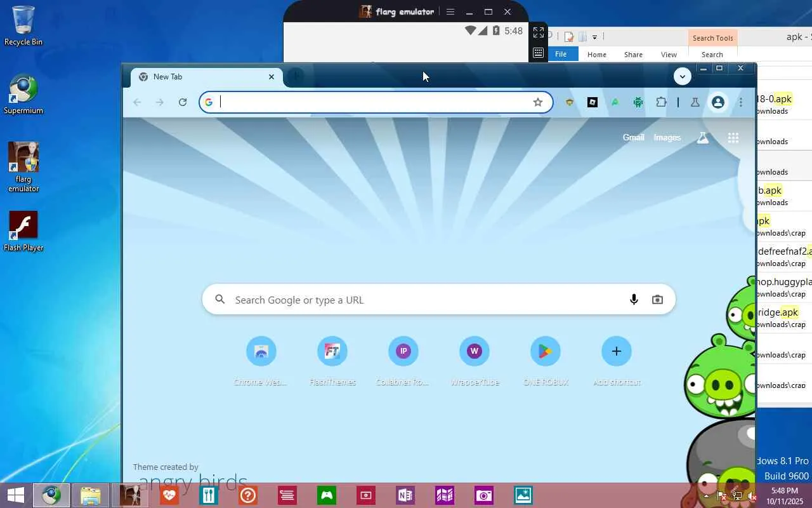Screen dimensions: 812x508
Task: Switch to the View ribbon tab
Action: [x=669, y=55]
